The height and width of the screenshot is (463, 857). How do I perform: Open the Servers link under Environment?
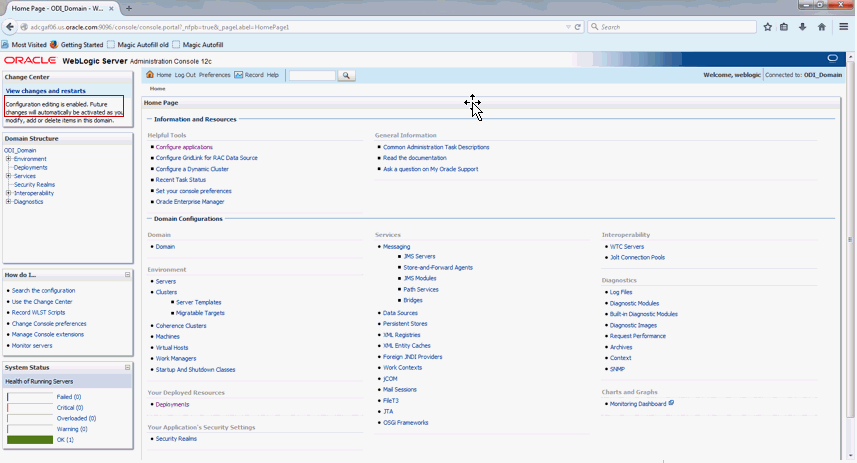pyautogui.click(x=166, y=282)
